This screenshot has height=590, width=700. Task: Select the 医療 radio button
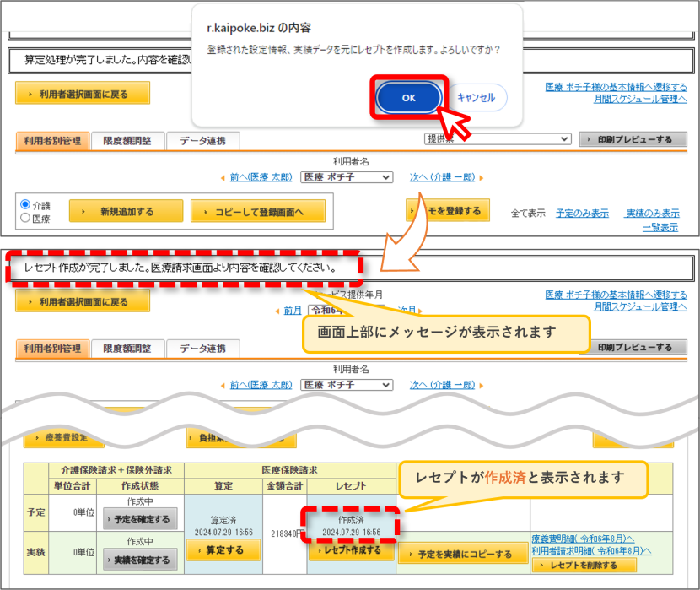point(25,218)
